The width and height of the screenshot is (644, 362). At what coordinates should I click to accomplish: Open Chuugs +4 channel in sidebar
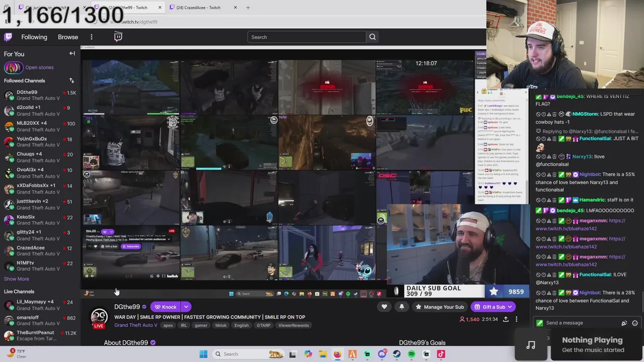40,157
